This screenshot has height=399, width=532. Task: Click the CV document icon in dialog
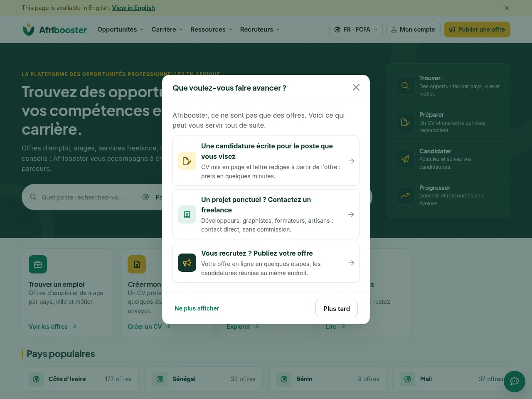pyautogui.click(x=187, y=161)
